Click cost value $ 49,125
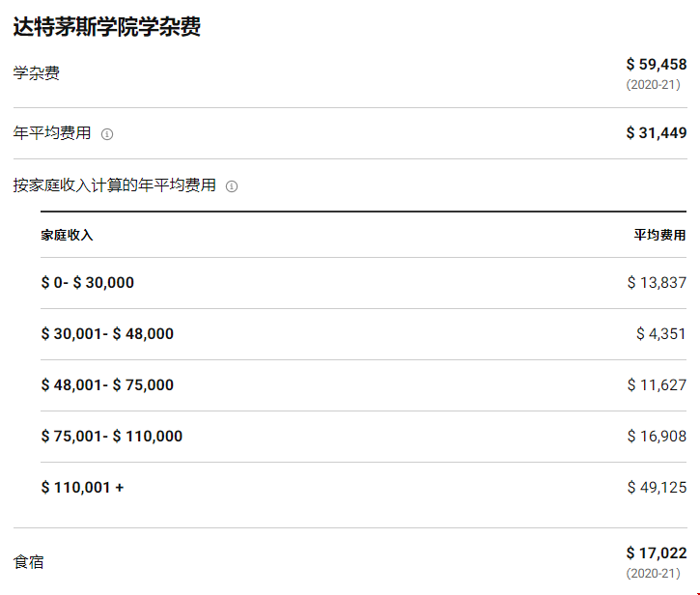700x595 pixels. click(657, 488)
